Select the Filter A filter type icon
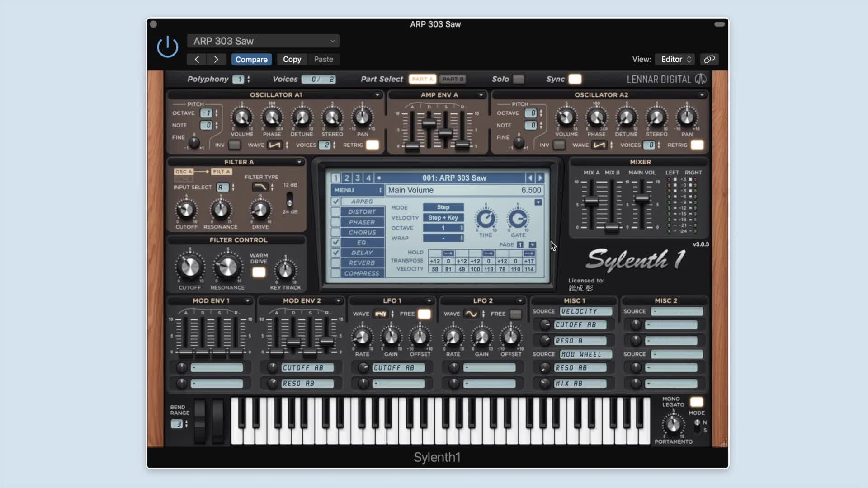 coord(260,187)
